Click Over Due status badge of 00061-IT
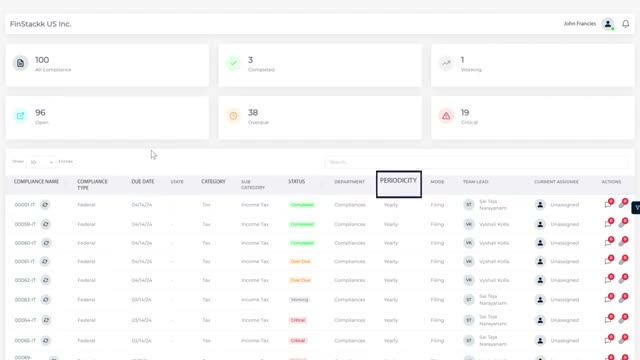The height and width of the screenshot is (360, 640). pos(300,262)
